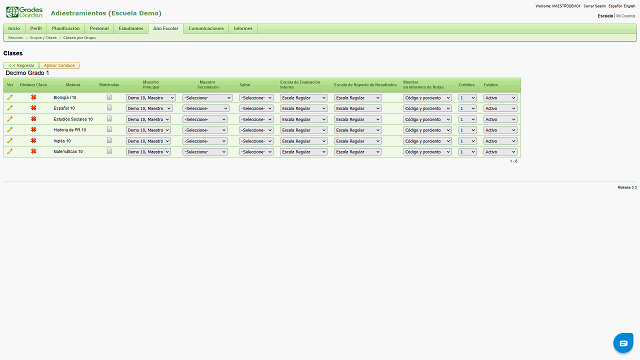Open the Perfil tab
Viewport: 640px width, 360px height.
tap(36, 29)
